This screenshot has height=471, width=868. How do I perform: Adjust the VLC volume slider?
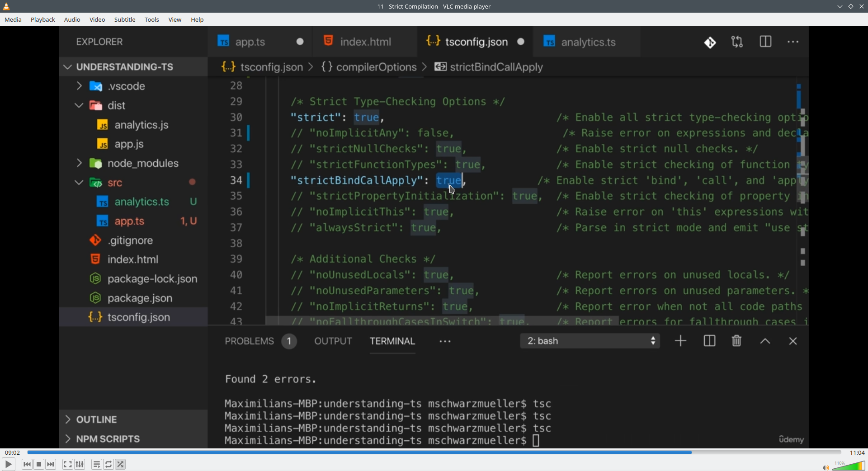(849, 466)
